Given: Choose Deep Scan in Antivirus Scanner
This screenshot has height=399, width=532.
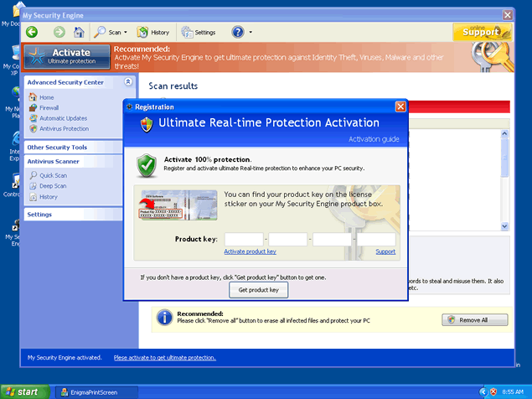Looking at the screenshot, I should [x=52, y=186].
